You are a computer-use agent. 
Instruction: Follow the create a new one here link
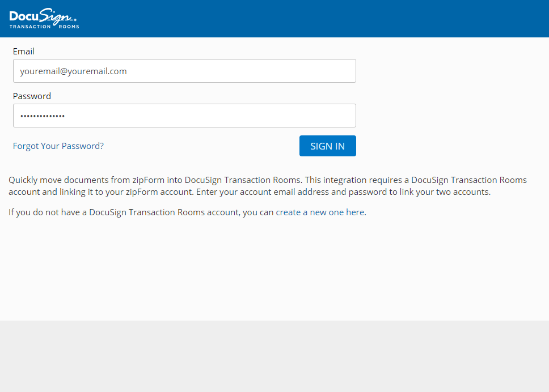[320, 212]
